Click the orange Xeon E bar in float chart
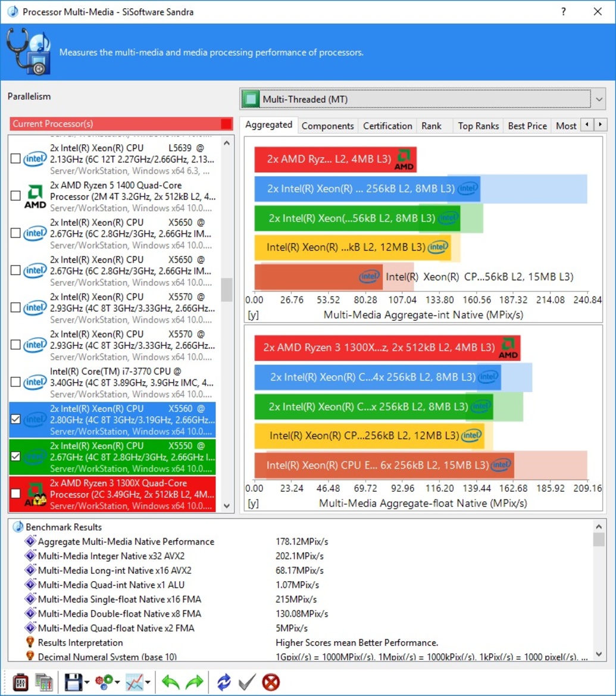Screen dimensions: 616x696 click(384, 465)
